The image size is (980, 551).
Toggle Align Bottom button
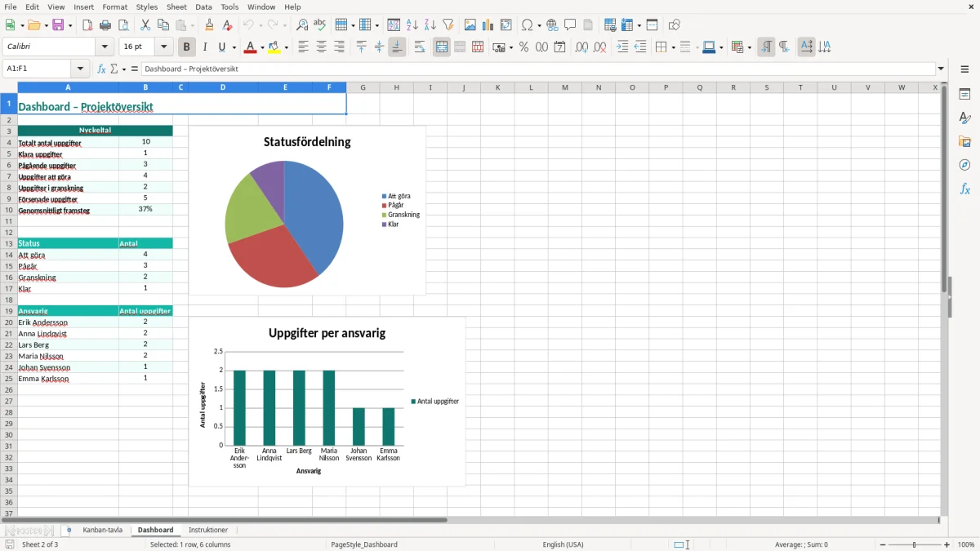tap(397, 47)
